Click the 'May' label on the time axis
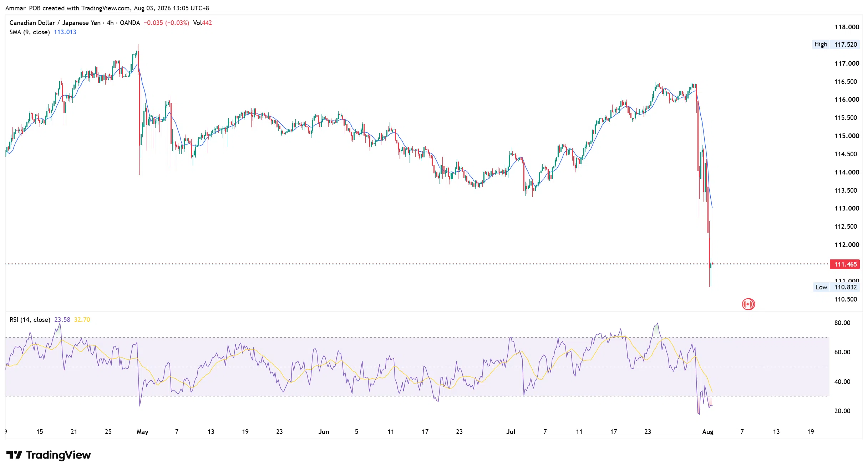Image resolution: width=868 pixels, height=471 pixels. click(142, 432)
